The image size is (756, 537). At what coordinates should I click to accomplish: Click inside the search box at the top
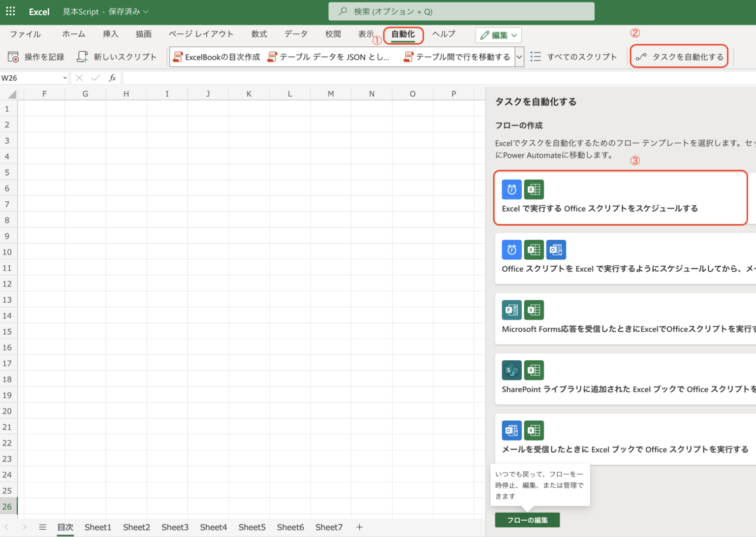(x=461, y=11)
